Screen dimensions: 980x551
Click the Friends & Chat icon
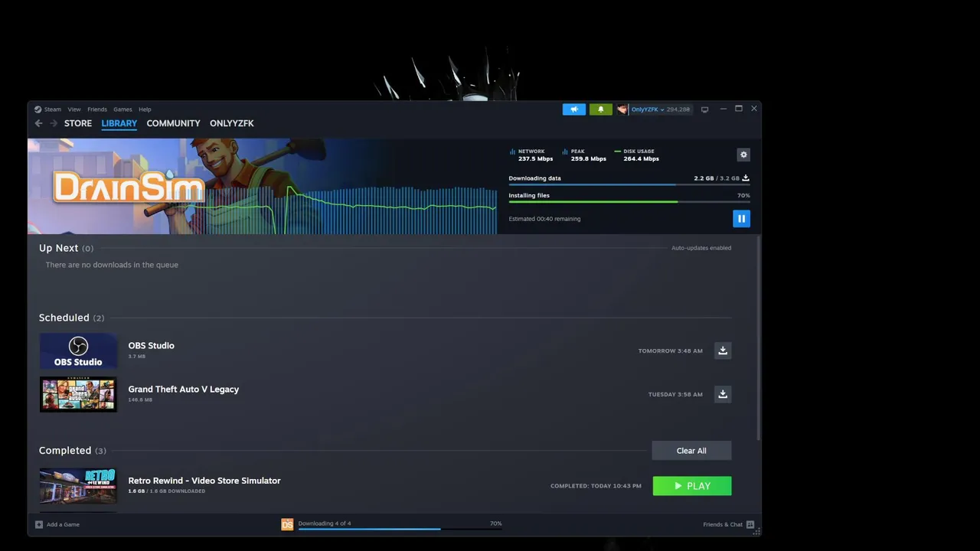[x=750, y=524]
